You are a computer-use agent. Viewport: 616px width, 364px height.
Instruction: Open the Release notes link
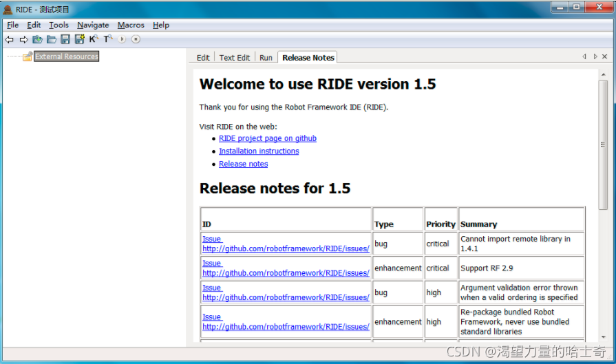click(243, 164)
